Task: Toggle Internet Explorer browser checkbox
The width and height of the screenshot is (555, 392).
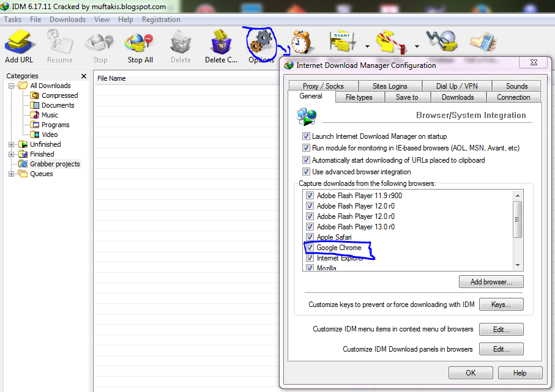Action: coord(310,258)
